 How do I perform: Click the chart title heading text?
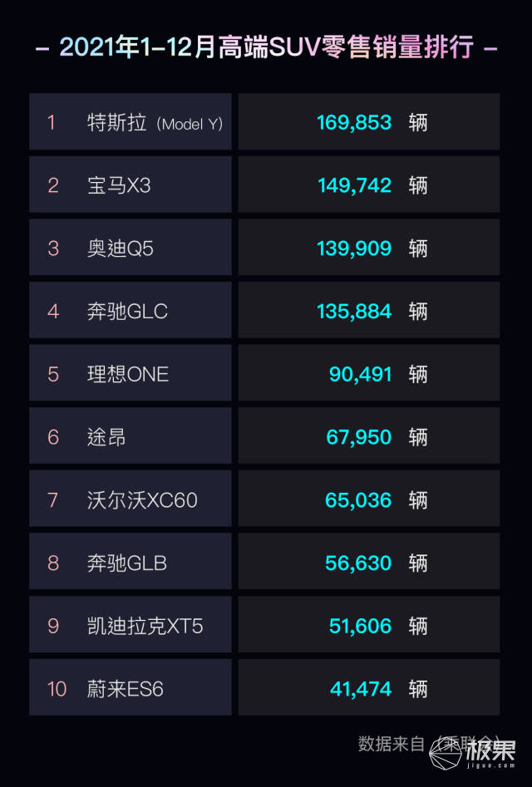click(x=267, y=47)
